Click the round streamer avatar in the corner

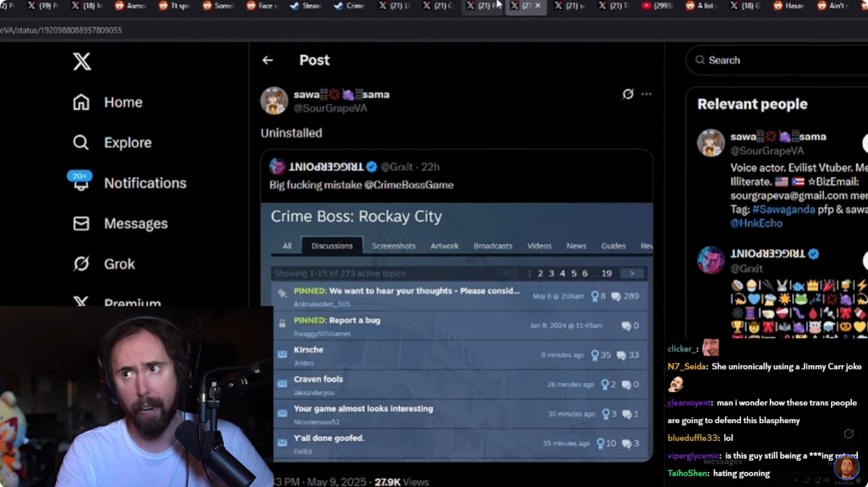(846, 467)
